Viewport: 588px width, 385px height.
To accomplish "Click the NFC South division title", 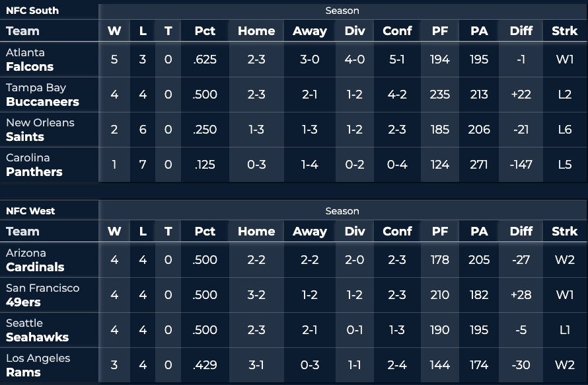I will [x=32, y=11].
